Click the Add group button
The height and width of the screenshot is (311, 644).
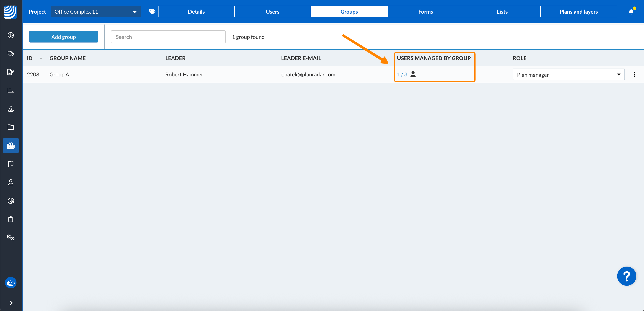pos(63,37)
